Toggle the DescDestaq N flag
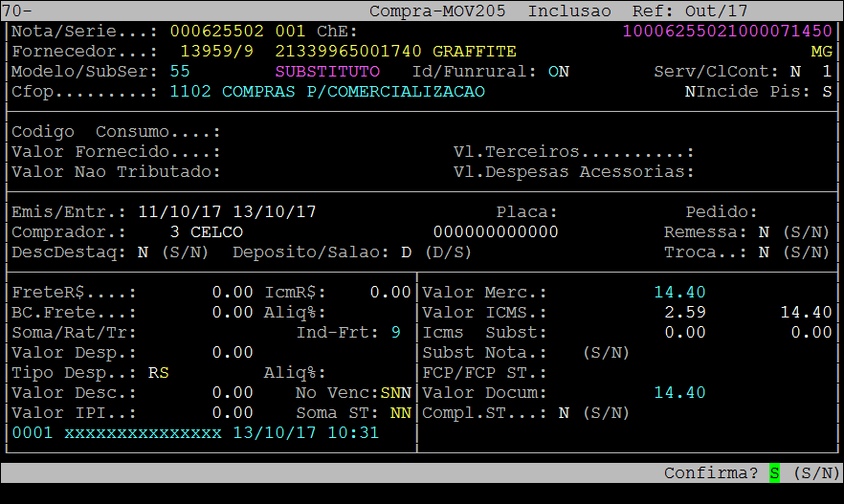 (143, 252)
